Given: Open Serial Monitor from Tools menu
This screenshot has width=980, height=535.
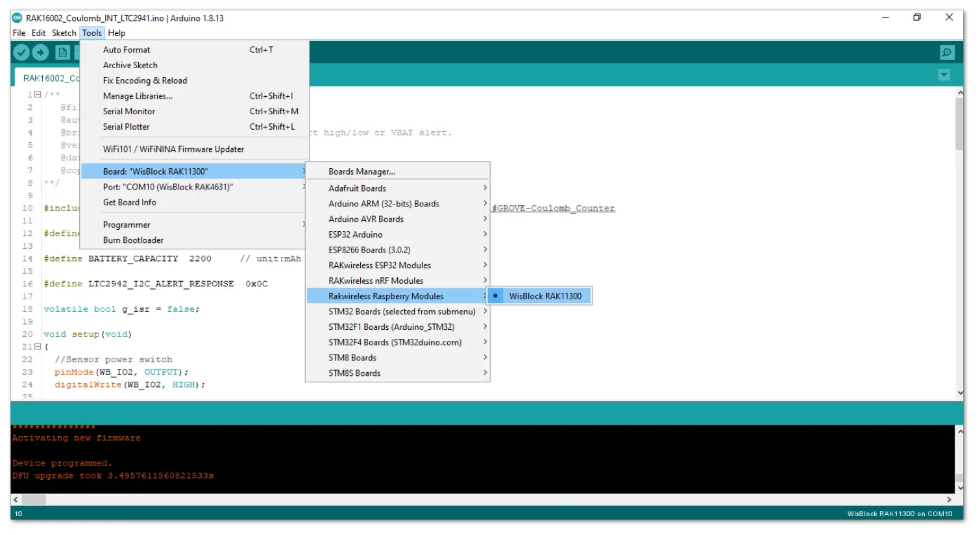Looking at the screenshot, I should (194, 112).
